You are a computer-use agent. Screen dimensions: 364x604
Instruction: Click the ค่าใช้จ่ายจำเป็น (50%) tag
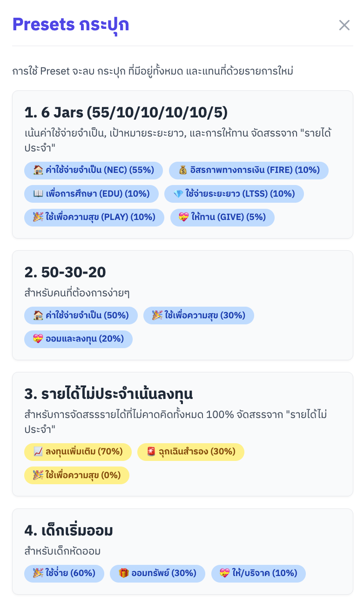pyautogui.click(x=81, y=316)
